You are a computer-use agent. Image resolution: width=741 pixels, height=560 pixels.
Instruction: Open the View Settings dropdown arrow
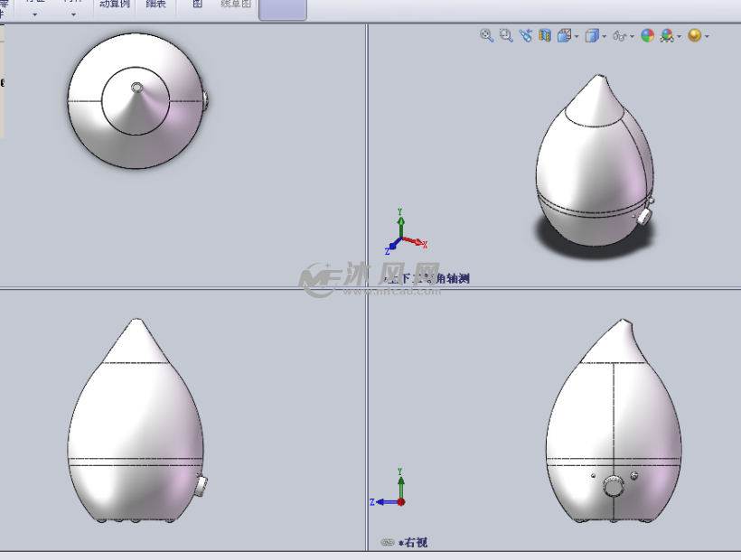click(707, 37)
